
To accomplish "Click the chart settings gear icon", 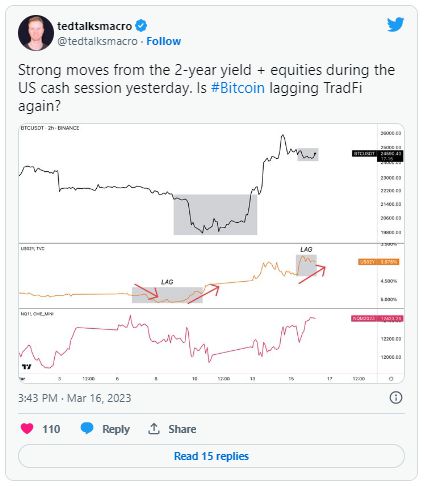I will click(x=391, y=379).
